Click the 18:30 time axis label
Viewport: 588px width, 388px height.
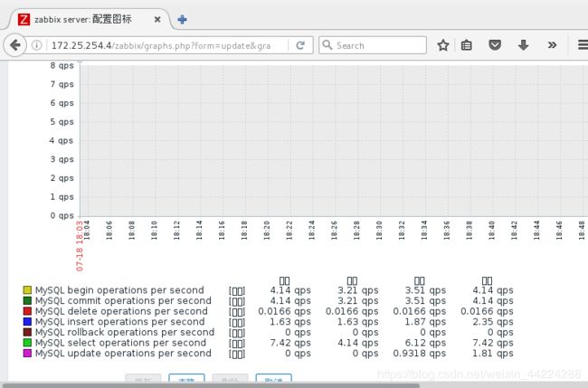[x=379, y=230]
